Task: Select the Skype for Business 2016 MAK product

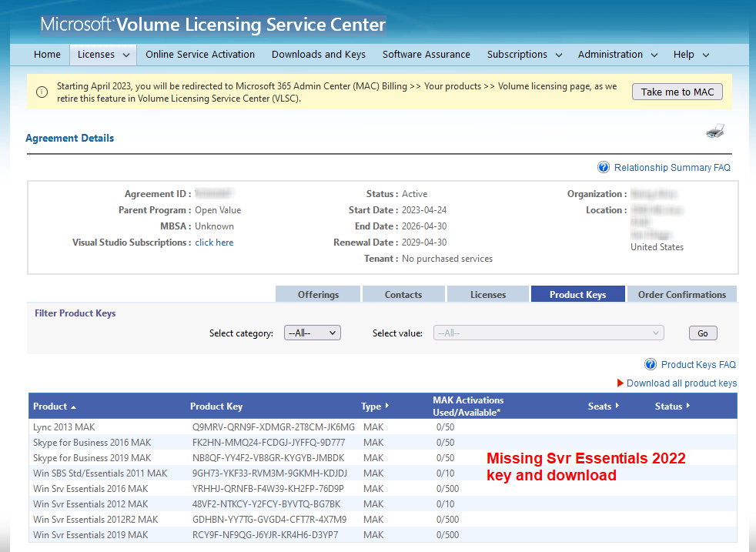Action: pyautogui.click(x=92, y=443)
